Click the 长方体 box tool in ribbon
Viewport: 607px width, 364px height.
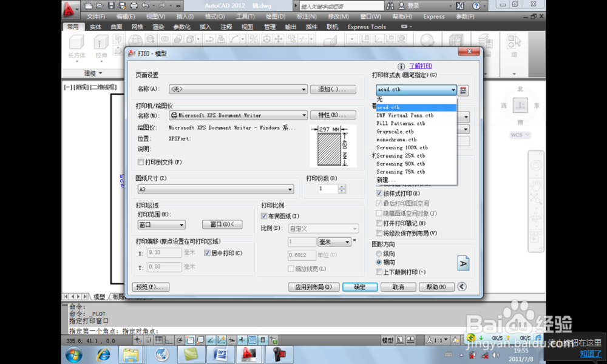(x=76, y=47)
